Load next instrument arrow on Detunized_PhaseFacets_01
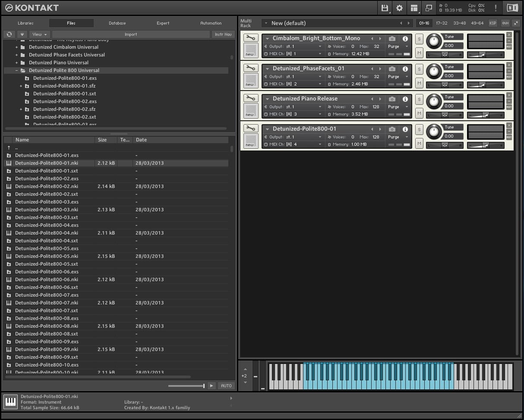The image size is (524, 420). point(380,69)
